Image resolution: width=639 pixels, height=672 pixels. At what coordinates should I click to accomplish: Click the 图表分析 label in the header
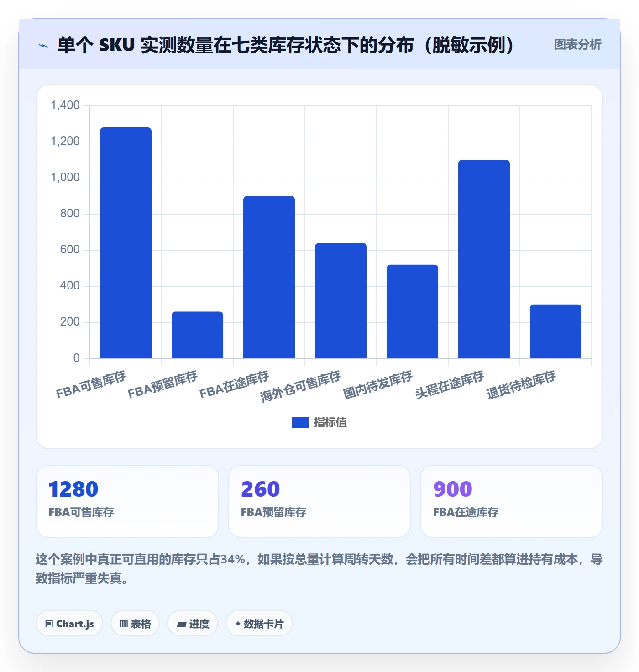pyautogui.click(x=577, y=45)
